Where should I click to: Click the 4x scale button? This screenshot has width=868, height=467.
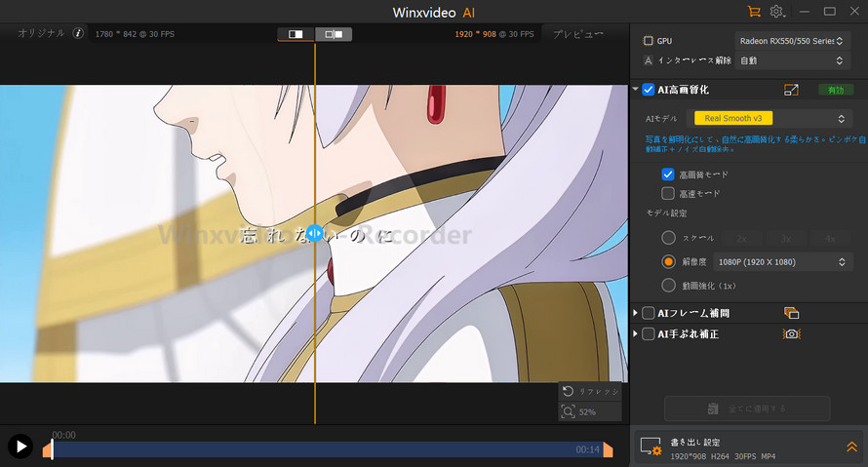(x=830, y=239)
